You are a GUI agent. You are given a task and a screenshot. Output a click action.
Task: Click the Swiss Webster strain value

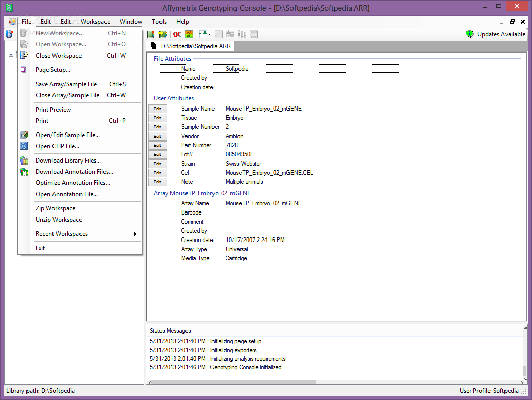243,164
